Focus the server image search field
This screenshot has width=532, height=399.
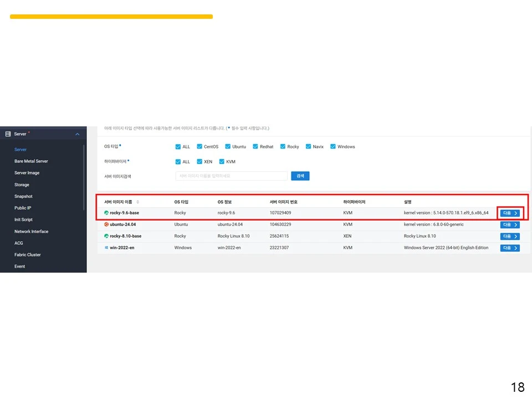point(232,176)
